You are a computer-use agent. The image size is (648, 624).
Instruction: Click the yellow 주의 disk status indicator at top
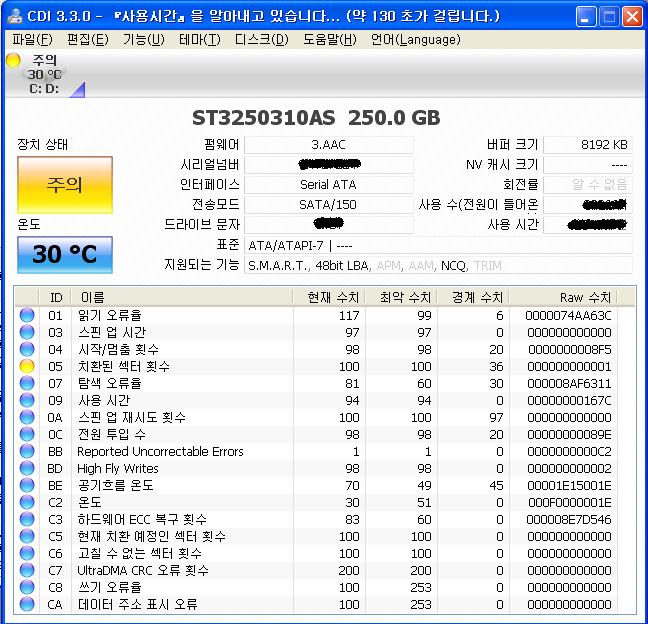[x=13, y=60]
